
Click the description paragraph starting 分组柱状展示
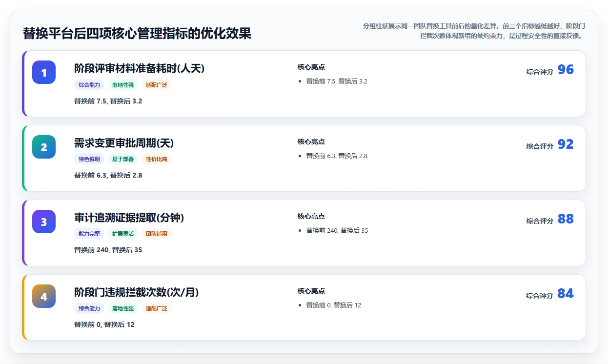tap(473, 31)
